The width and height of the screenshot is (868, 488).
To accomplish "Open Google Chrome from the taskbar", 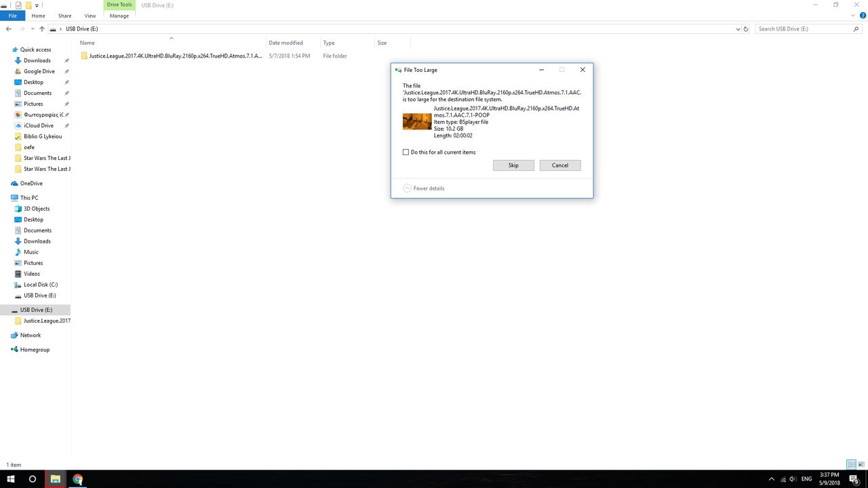I will (x=78, y=479).
